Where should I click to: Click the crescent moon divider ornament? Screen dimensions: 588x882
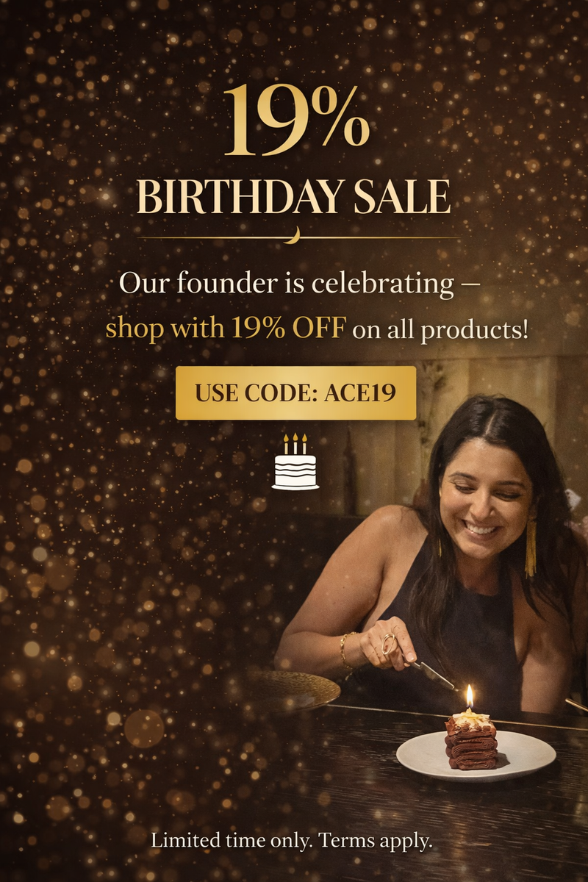295,234
